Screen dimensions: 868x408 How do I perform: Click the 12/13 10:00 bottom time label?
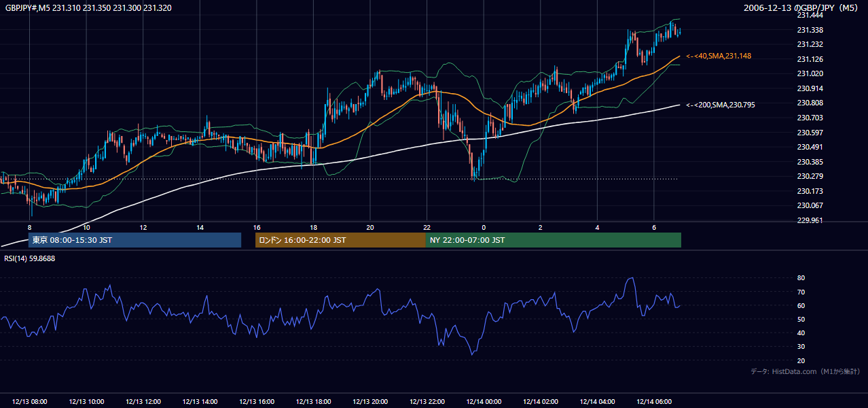coord(86,402)
